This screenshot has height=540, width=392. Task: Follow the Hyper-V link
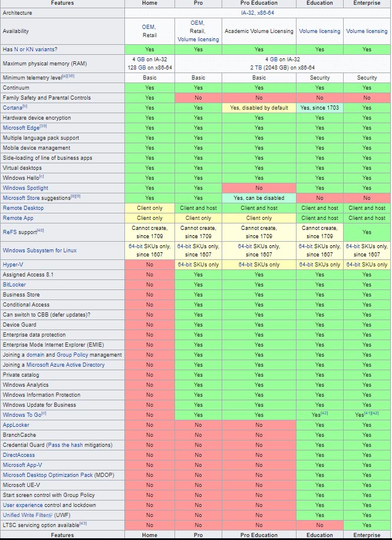pos(13,265)
